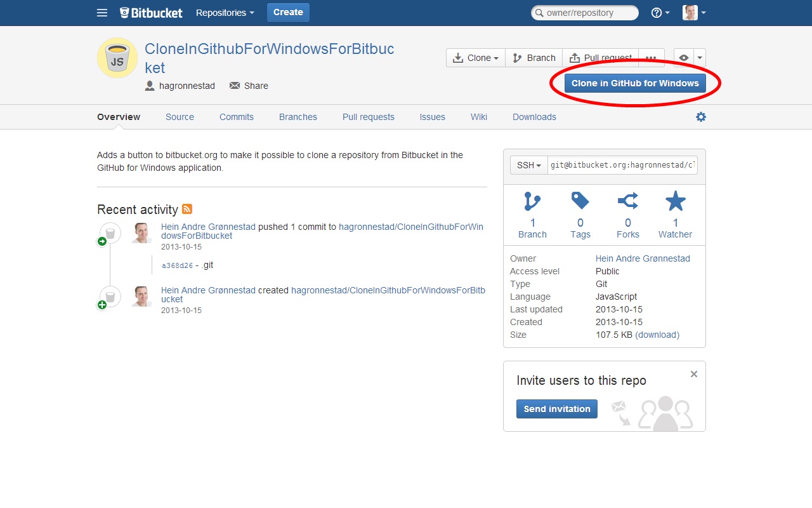Select the Overview tab
Viewport: 812px width, 508px height.
[119, 117]
